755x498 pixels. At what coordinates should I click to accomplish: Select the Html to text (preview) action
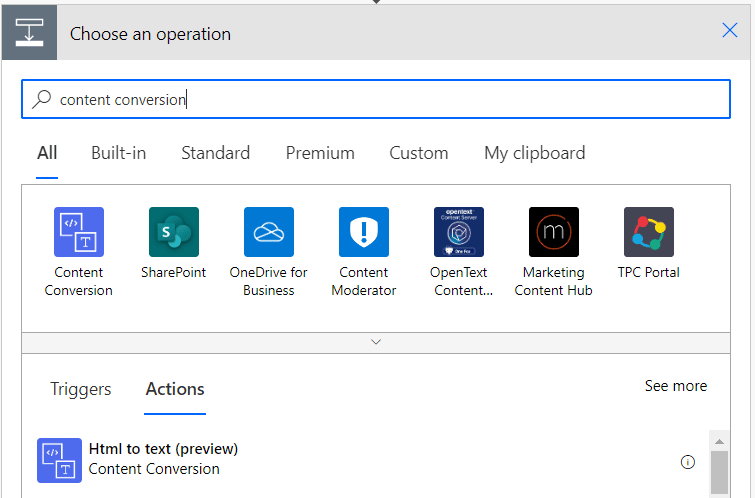tap(365, 460)
